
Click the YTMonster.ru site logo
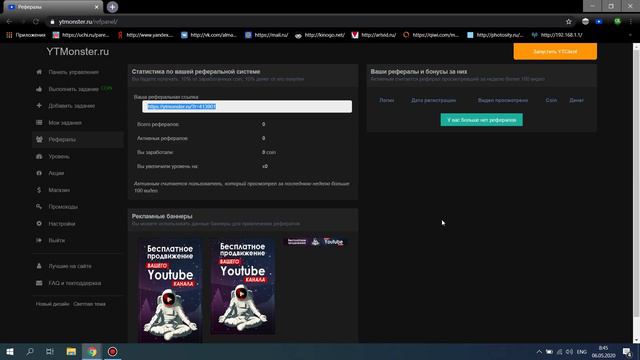pyautogui.click(x=78, y=52)
